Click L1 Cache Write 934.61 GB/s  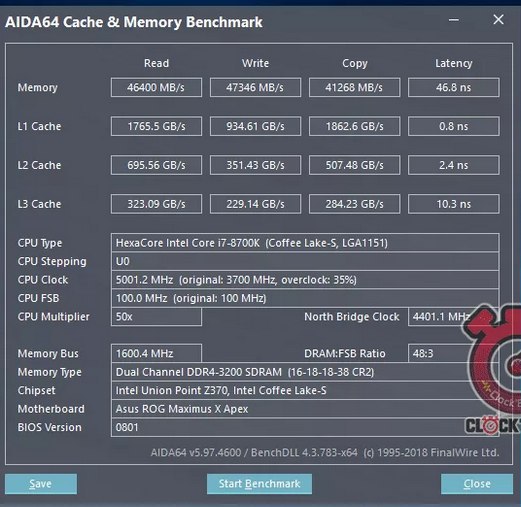(255, 126)
